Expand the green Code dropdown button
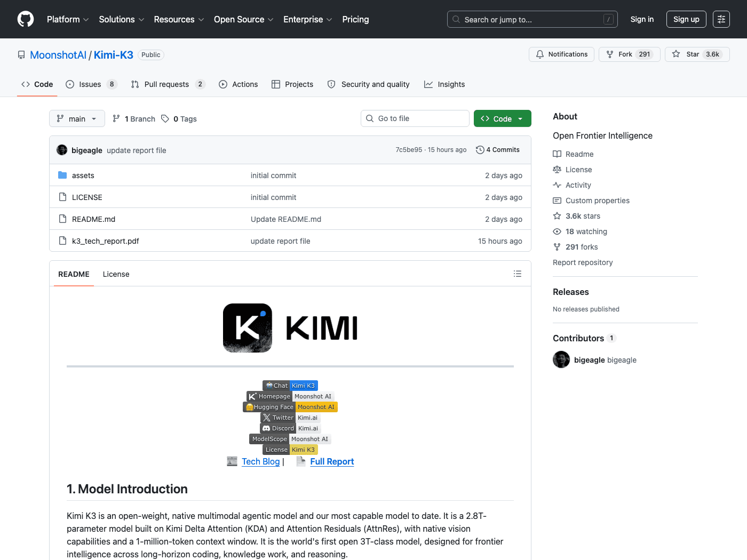The image size is (747, 560). tap(503, 118)
